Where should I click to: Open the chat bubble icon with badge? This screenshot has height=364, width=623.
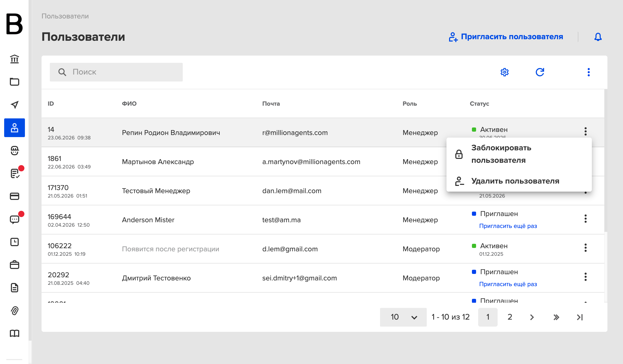[15, 219]
